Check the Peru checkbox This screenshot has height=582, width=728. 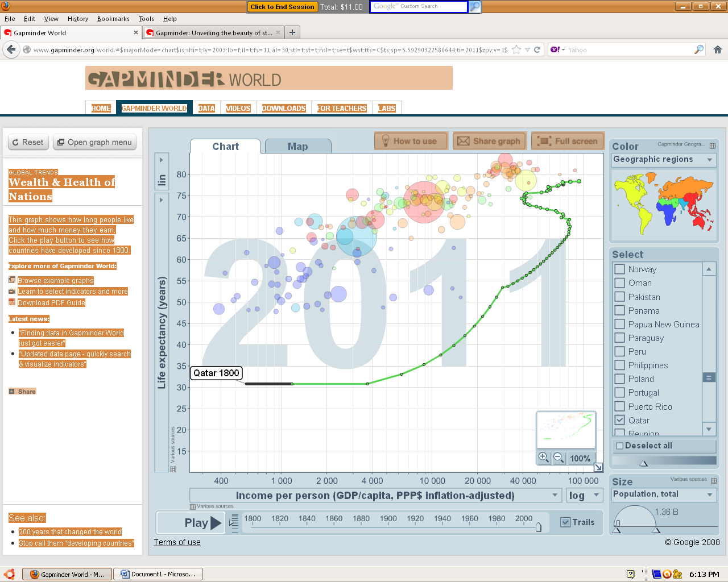620,351
